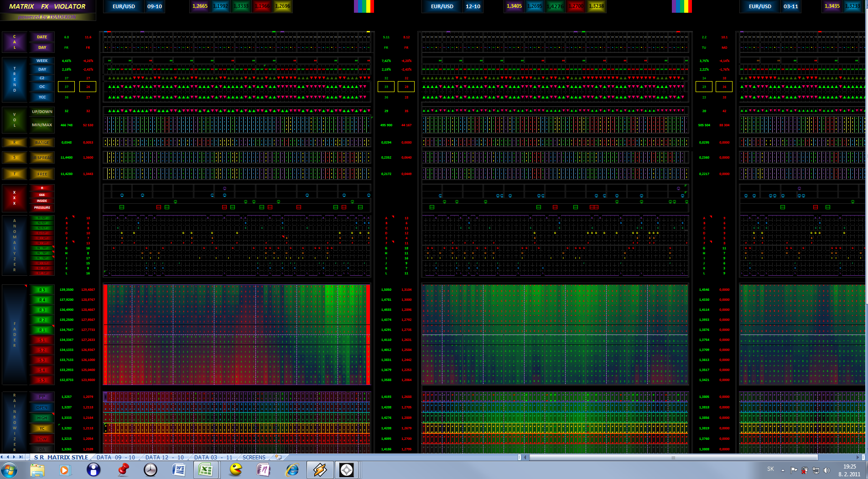The width and height of the screenshot is (868, 479).
Task: Open the clock showing 19:25
Action: click(x=849, y=470)
